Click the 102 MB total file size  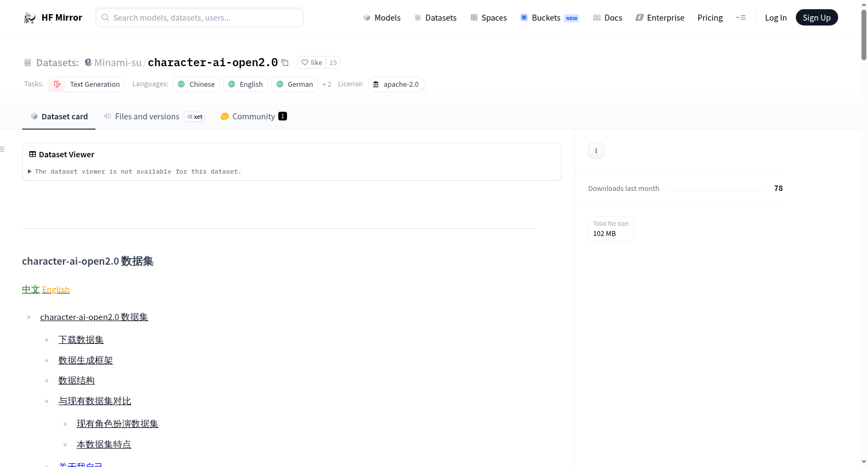tap(604, 234)
